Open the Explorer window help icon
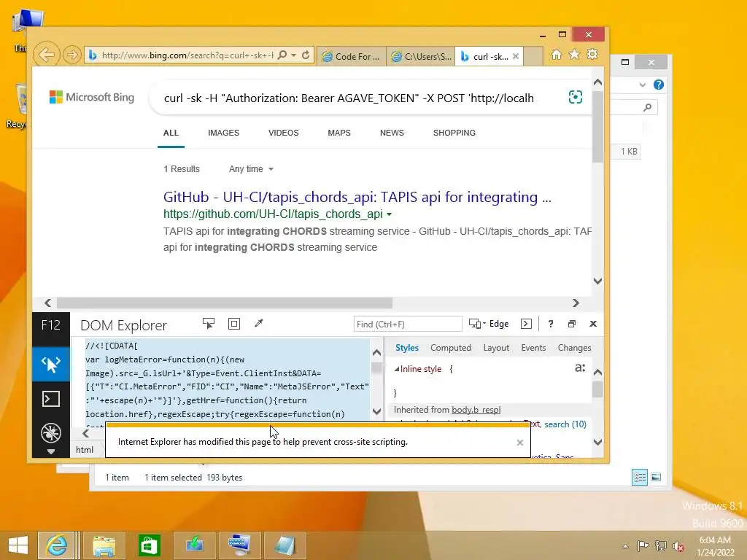 point(659,85)
